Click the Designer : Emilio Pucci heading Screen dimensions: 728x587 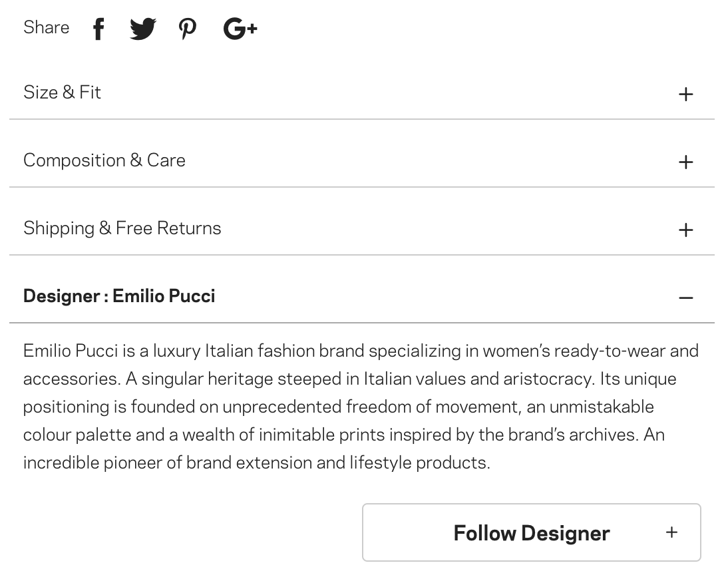119,296
